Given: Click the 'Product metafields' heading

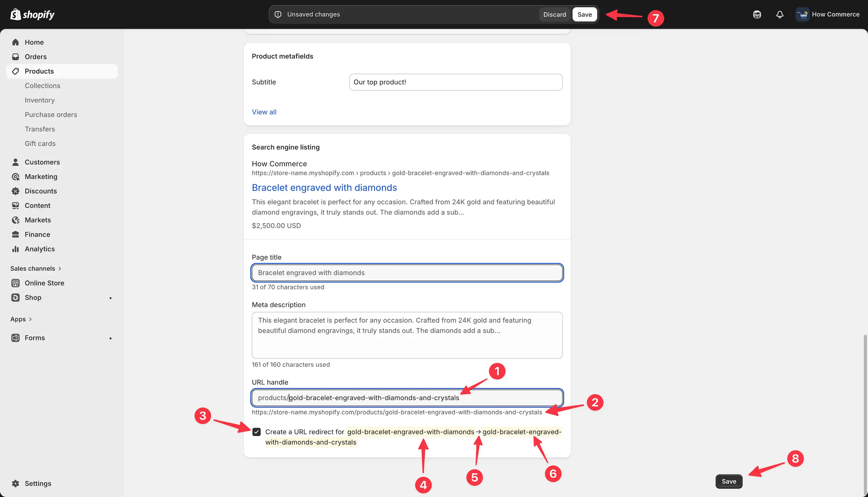Looking at the screenshot, I should point(282,56).
